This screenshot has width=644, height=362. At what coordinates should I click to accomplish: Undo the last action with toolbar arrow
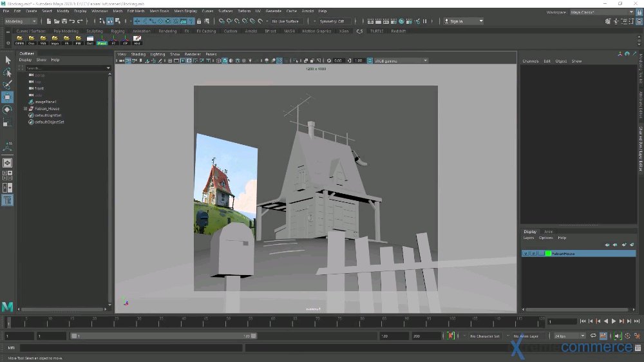(x=72, y=21)
